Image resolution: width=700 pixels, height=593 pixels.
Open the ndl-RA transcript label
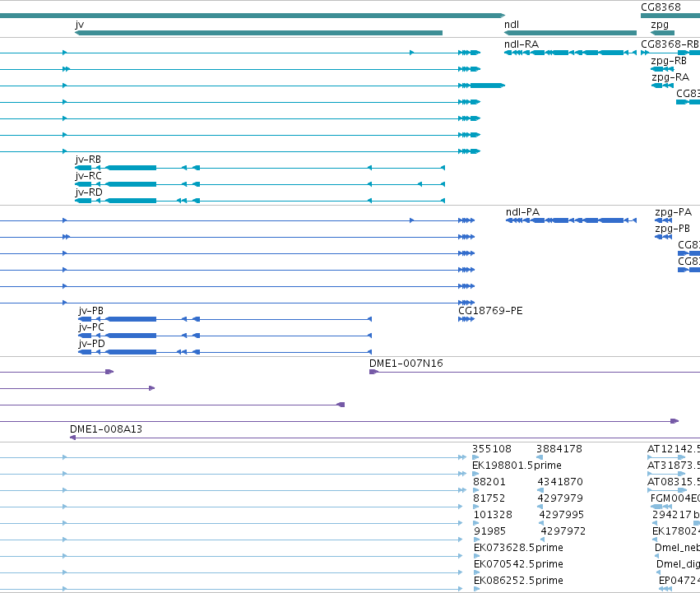point(521,44)
